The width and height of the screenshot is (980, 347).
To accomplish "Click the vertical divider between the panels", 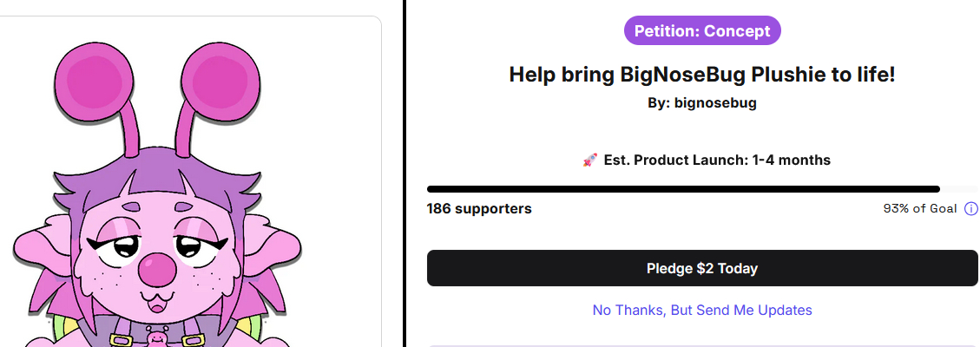I will pos(404,173).
